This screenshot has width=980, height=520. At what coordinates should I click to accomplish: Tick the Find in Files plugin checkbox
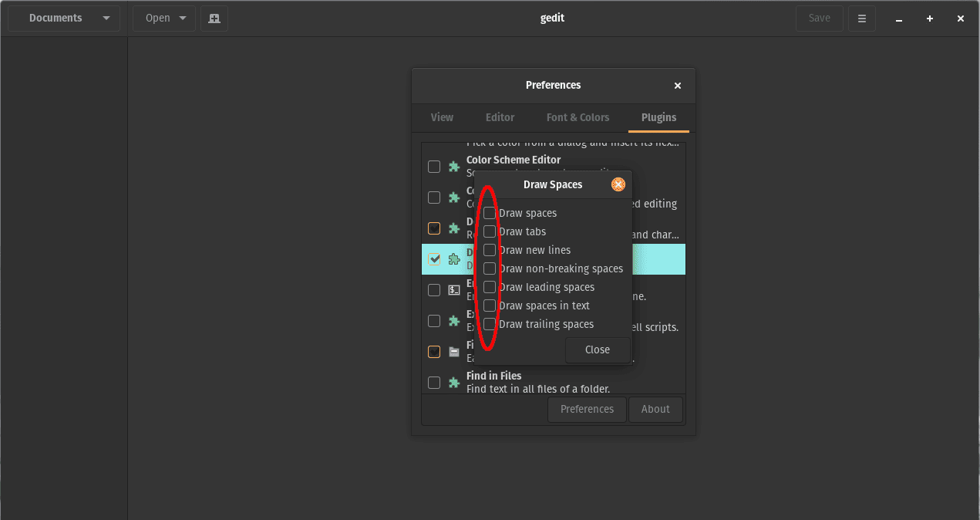click(x=434, y=383)
